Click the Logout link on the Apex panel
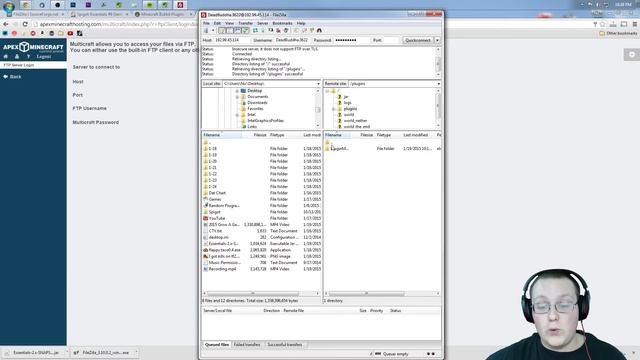The width and height of the screenshot is (640, 360). tap(43, 57)
